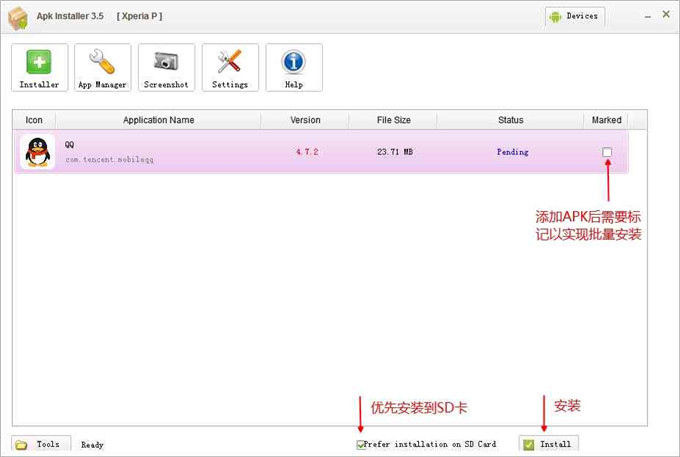Sort by File Size column header

coord(393,120)
